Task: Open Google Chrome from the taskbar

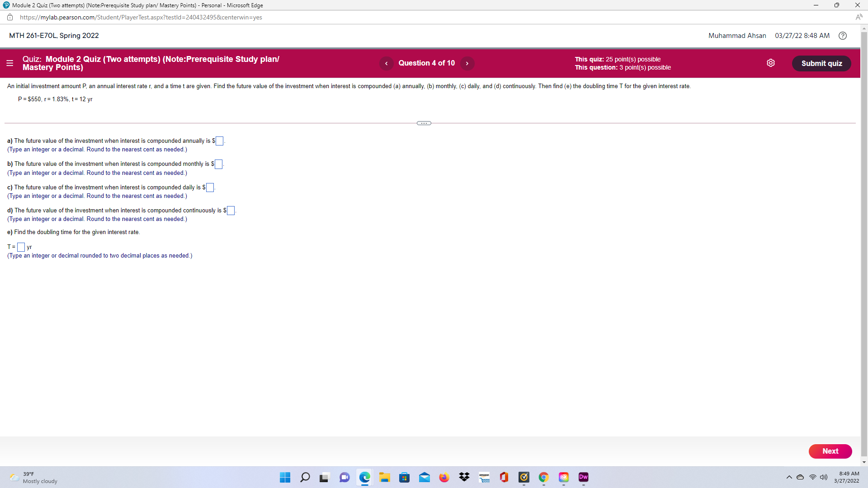Action: (x=543, y=478)
